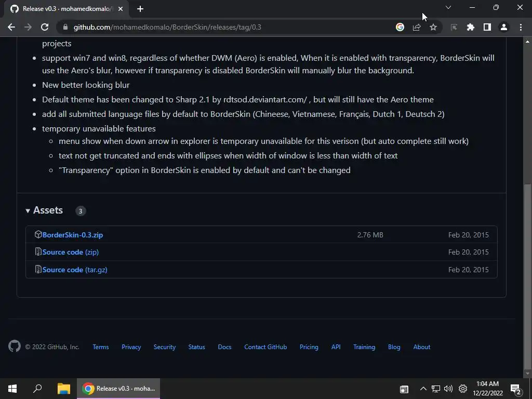Open the Pricing footer link
The width and height of the screenshot is (532, 399).
point(309,347)
